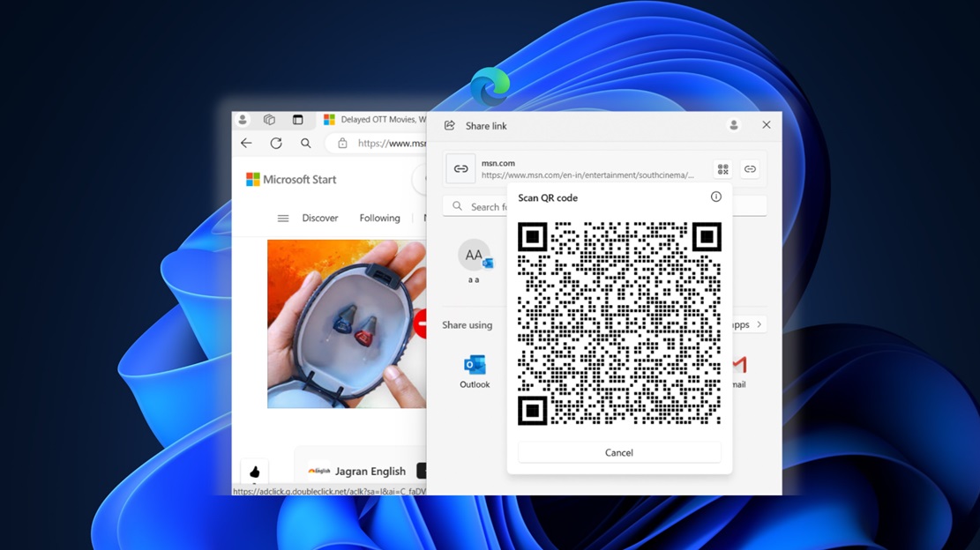Viewport: 980px width, 550px height.
Task: Open the hamburger menu on Microsoft Start
Action: pos(283,219)
